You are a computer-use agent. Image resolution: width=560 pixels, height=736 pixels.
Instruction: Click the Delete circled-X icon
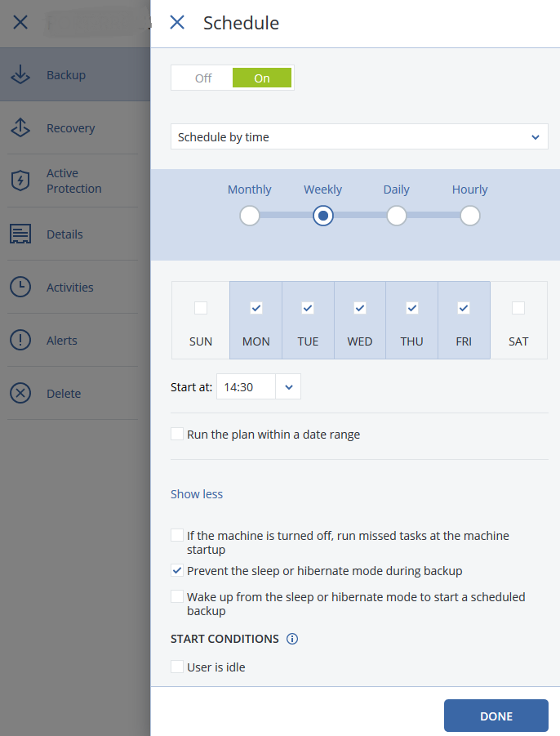[x=20, y=393]
